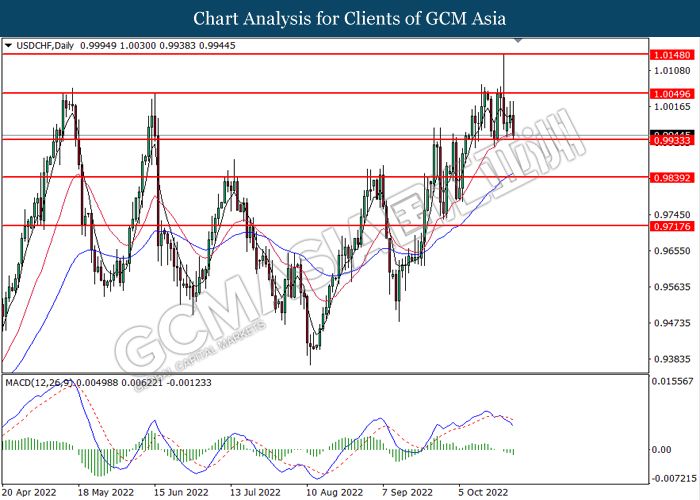Select the 0.99333 red price label
The height and width of the screenshot is (500, 700).
672,141
